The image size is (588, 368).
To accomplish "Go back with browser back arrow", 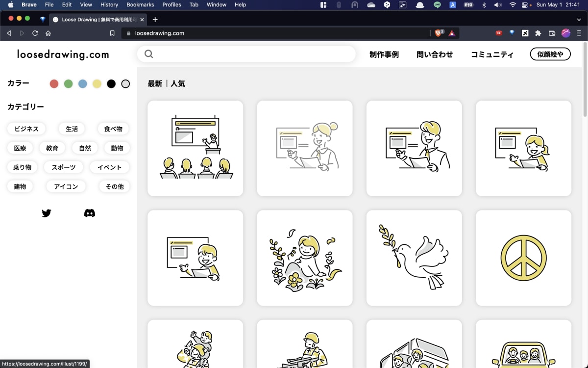I will [x=9, y=33].
